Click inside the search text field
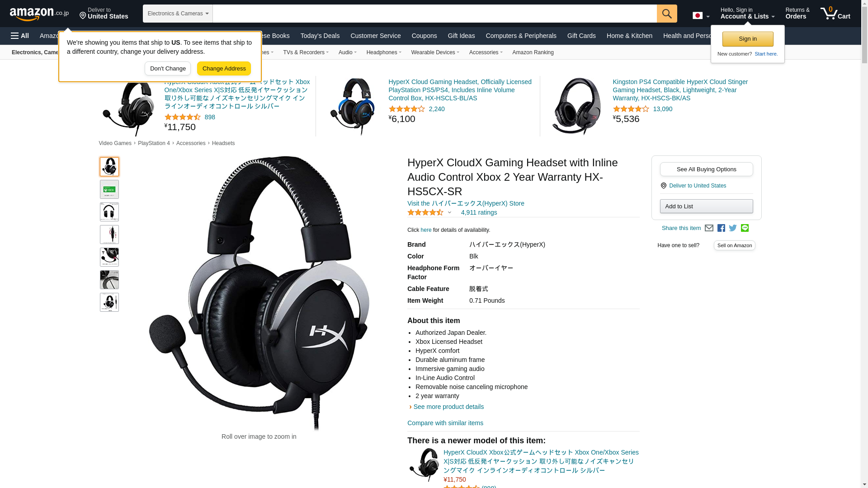The image size is (868, 488). coord(434,14)
